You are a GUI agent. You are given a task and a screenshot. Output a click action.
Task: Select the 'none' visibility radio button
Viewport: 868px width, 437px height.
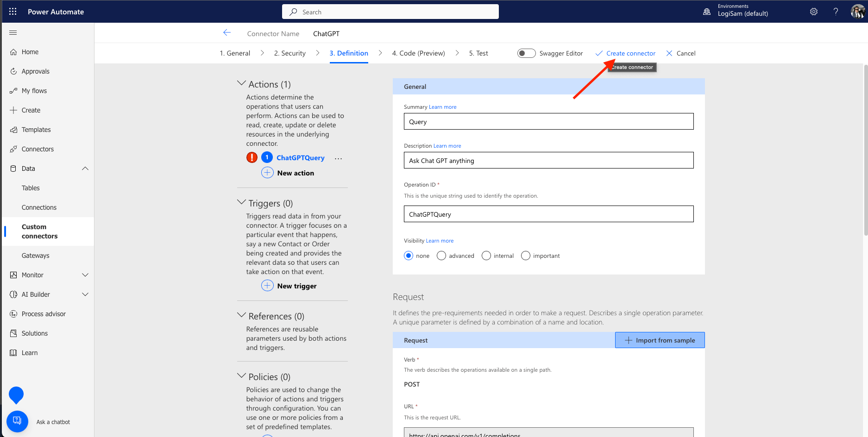pos(409,256)
